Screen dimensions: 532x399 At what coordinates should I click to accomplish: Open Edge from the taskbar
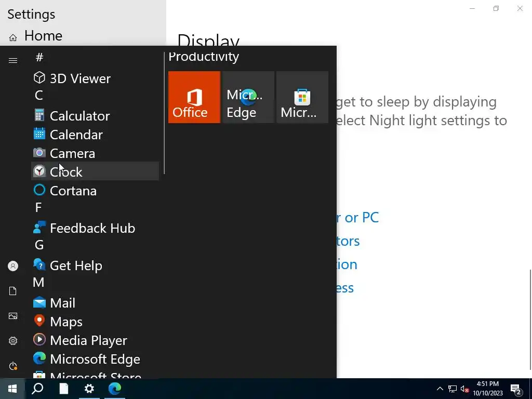115,389
